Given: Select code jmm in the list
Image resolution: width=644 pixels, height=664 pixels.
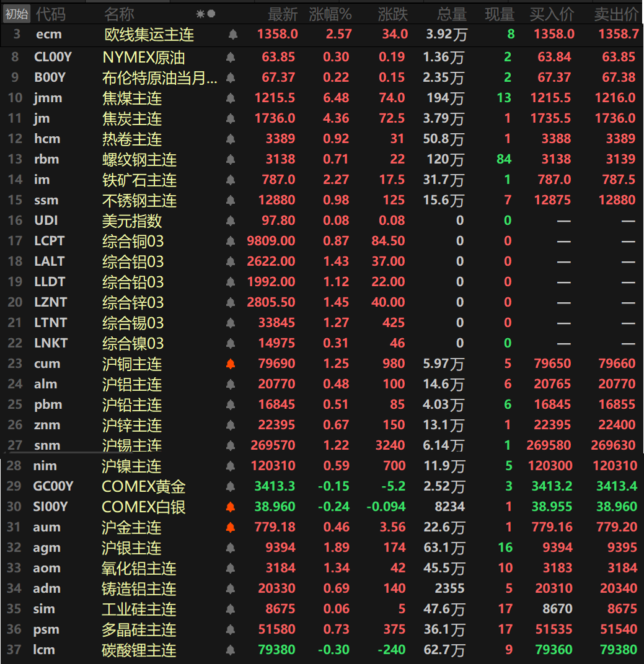Looking at the screenshot, I should 48,98.
